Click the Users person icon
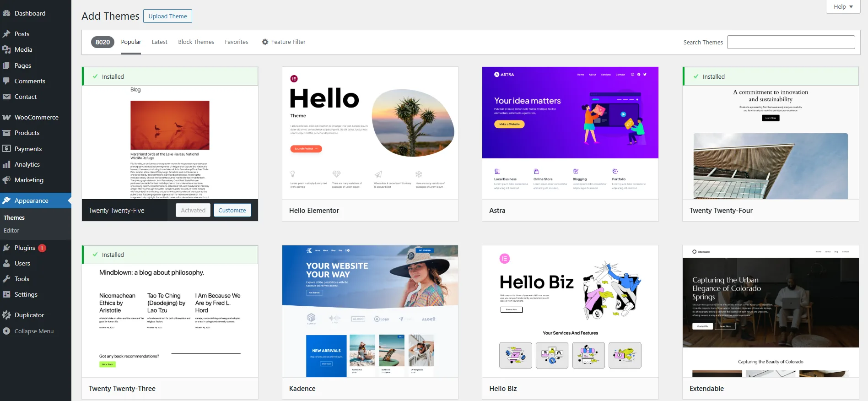This screenshot has width=868, height=401. tap(6, 263)
